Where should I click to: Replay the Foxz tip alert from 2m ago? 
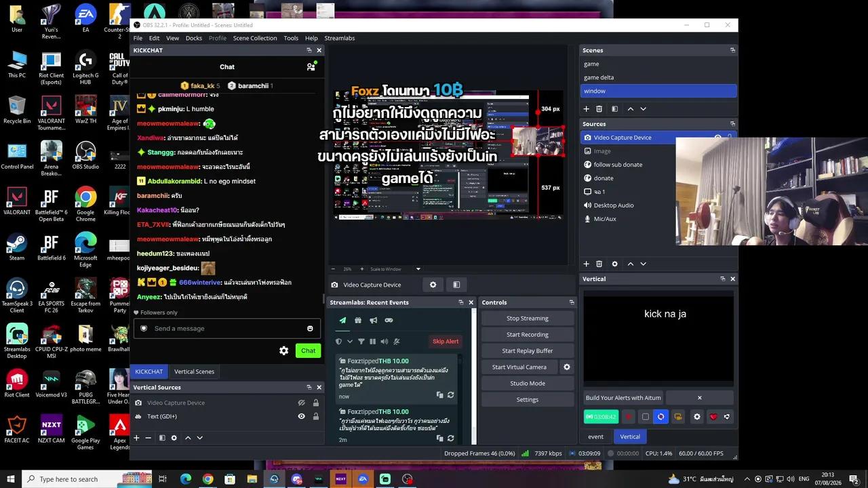coord(451,439)
